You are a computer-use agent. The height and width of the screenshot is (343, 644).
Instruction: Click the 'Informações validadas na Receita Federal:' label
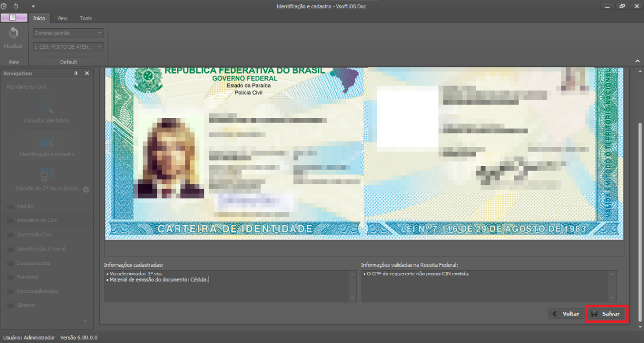(410, 265)
